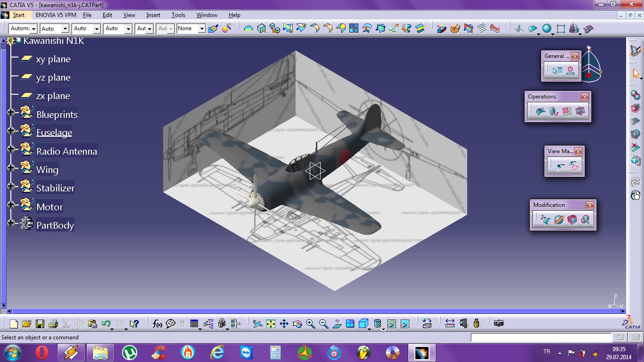Click the Save disk icon
Screen dimensions: 644x362
40,324
